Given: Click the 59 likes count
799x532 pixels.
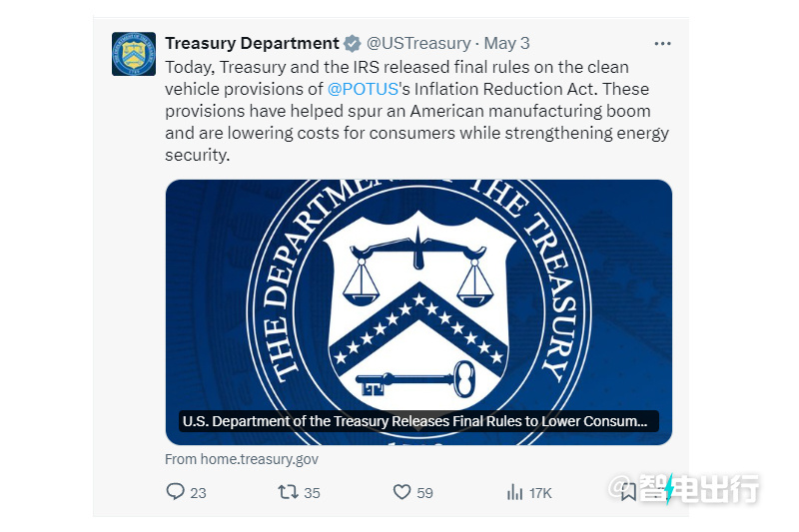Looking at the screenshot, I should coord(425,493).
